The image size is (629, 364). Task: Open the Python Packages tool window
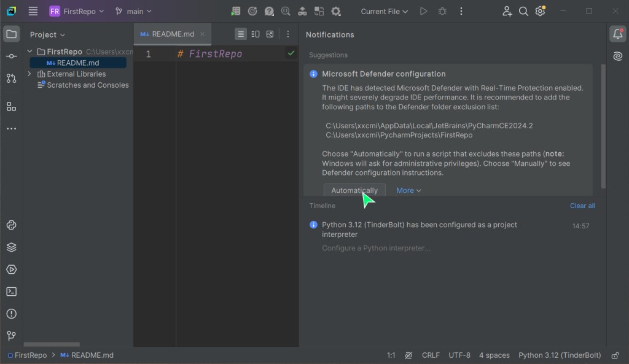click(11, 247)
